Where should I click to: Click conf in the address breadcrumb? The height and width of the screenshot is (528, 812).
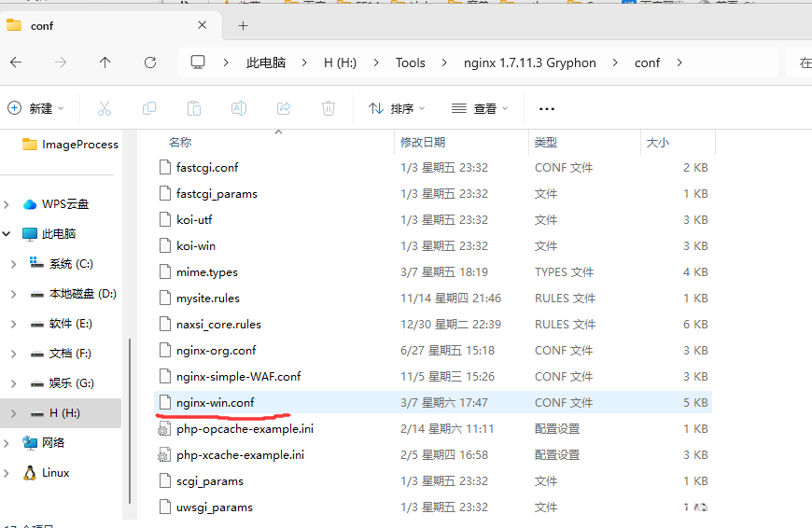[x=648, y=63]
